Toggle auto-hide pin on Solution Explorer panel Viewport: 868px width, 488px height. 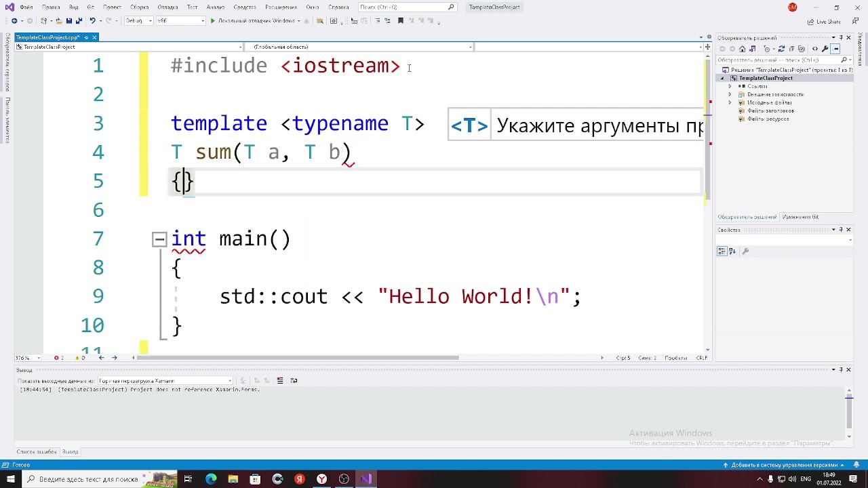click(841, 37)
